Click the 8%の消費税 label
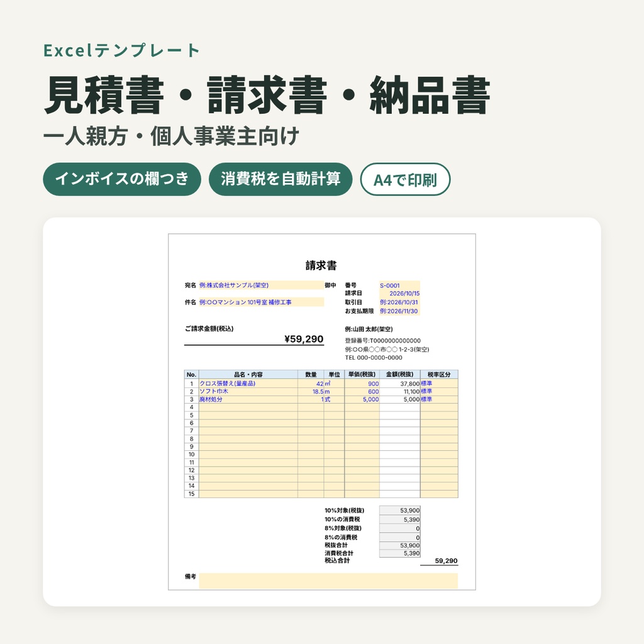 [x=341, y=537]
